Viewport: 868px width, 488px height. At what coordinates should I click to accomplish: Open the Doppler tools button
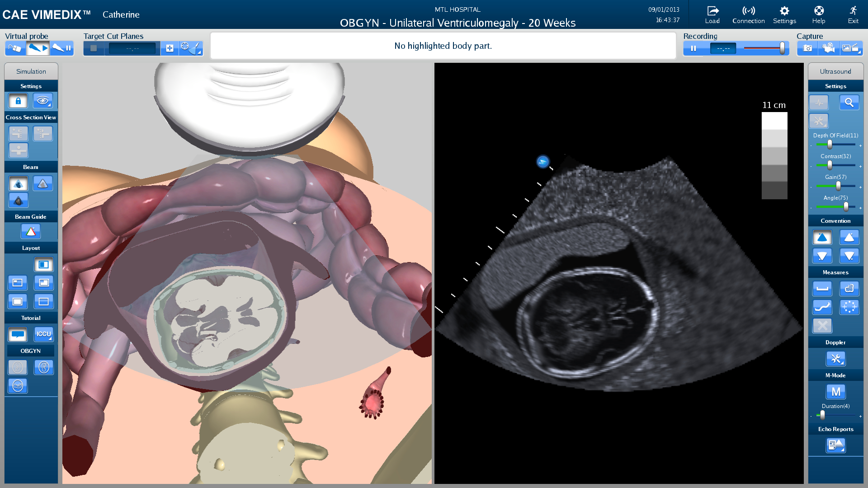[836, 359]
